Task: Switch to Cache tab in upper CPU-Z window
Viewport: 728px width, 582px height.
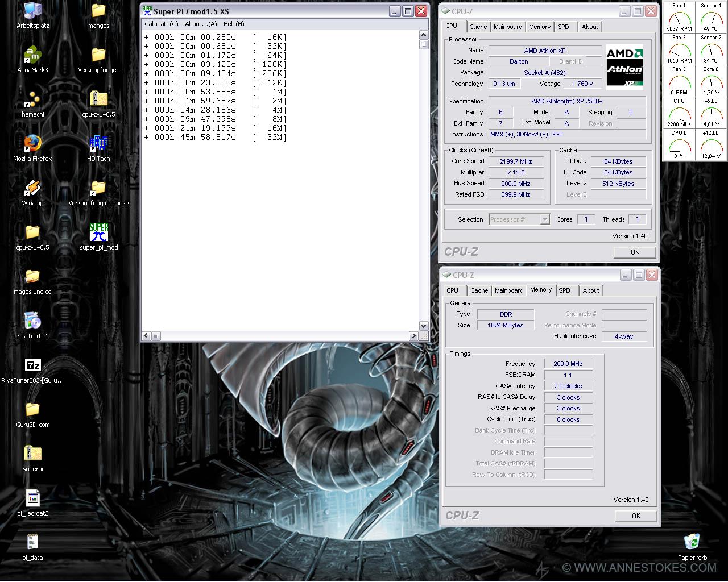Action: tap(478, 27)
